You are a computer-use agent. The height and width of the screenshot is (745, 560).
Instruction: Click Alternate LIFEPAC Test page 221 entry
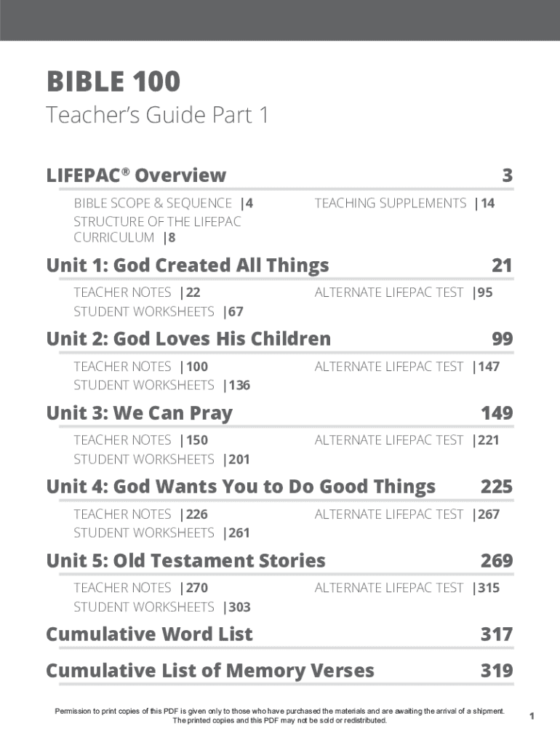[407, 440]
